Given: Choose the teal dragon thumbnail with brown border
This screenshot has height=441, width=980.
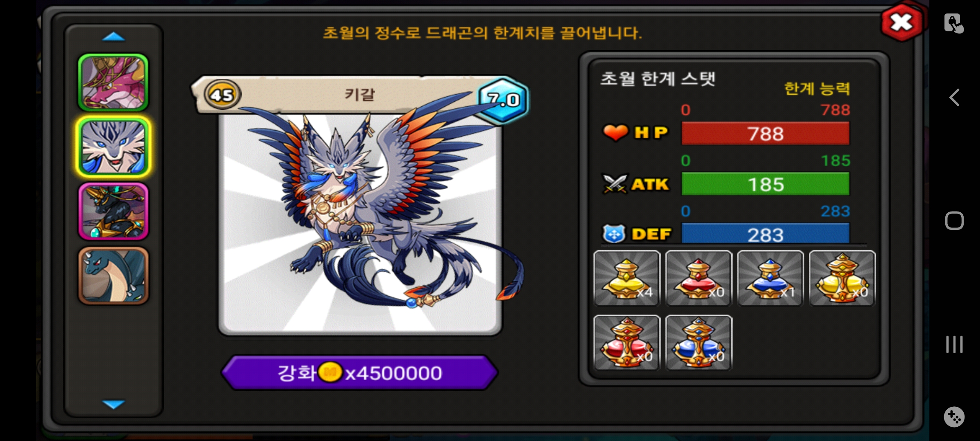Looking at the screenshot, I should [x=114, y=276].
